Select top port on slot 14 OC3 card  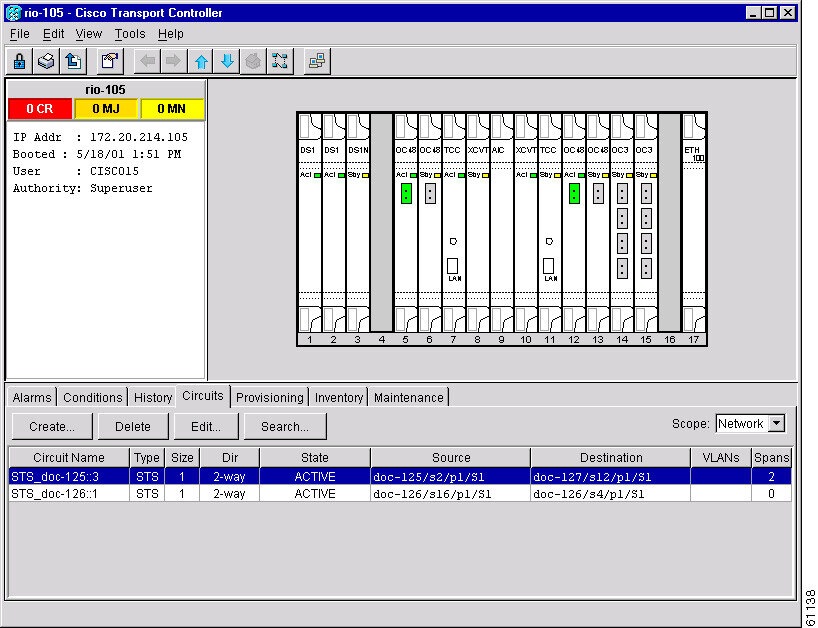tap(622, 194)
